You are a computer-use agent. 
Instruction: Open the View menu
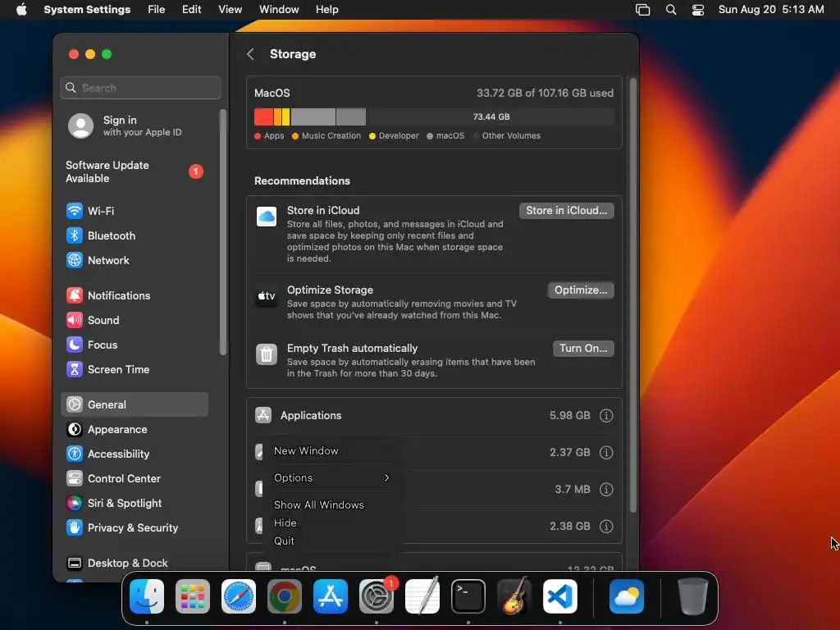click(230, 10)
